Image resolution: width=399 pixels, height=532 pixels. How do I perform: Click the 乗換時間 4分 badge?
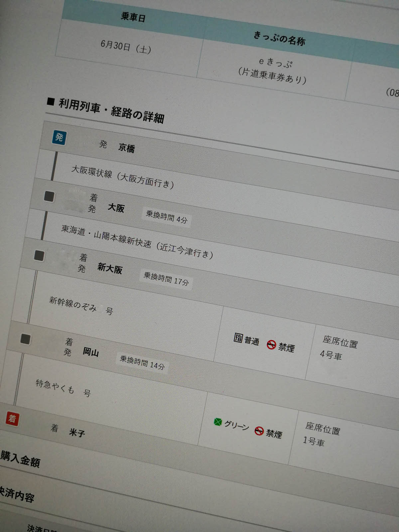167,217
